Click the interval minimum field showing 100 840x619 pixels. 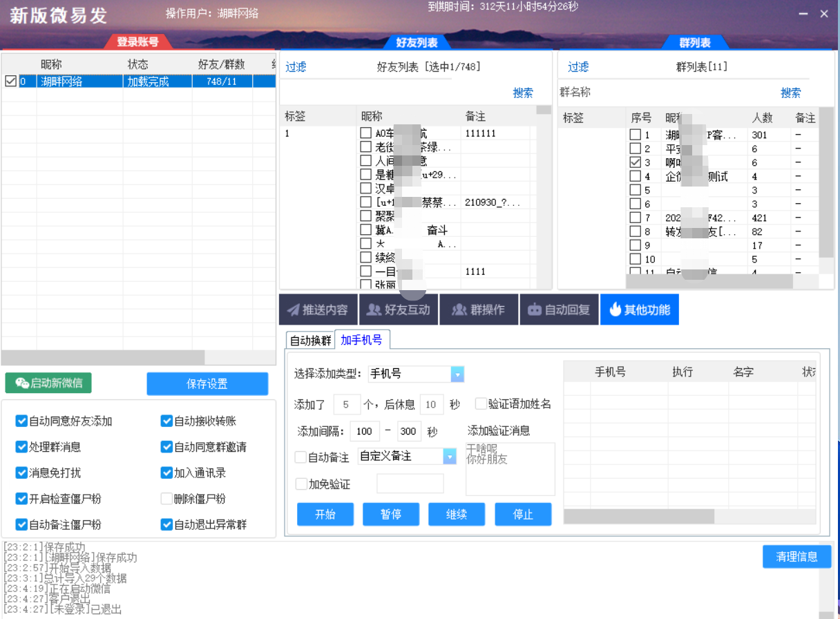click(364, 432)
